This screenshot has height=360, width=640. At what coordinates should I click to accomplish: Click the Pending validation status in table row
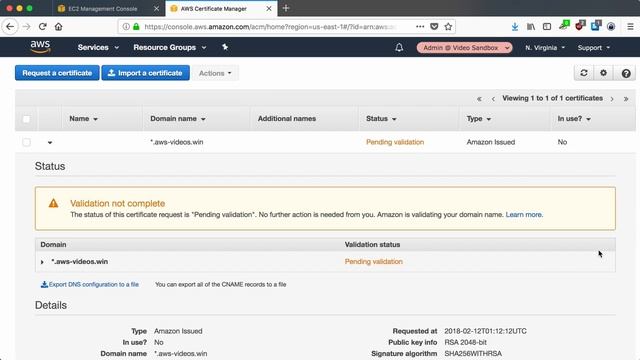coord(395,142)
